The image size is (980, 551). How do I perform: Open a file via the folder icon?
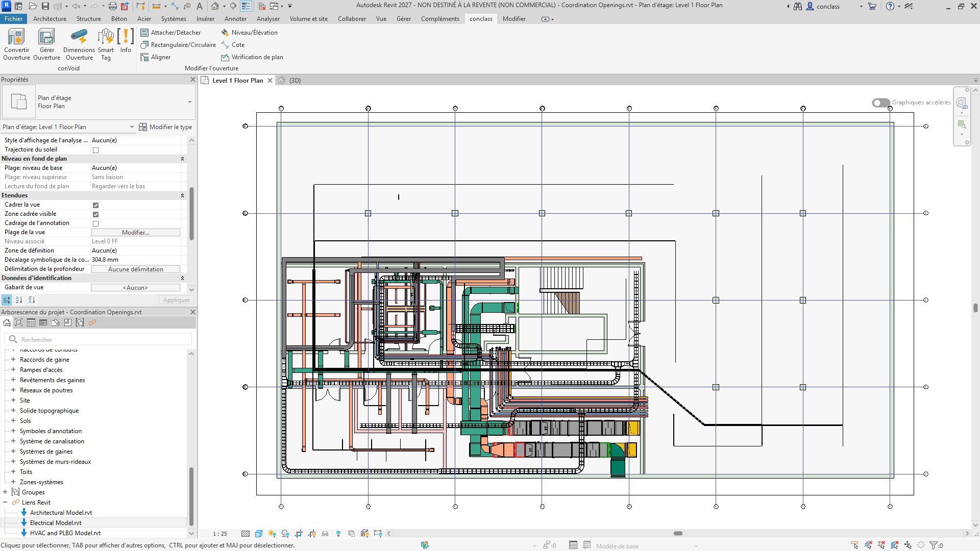[x=33, y=6]
